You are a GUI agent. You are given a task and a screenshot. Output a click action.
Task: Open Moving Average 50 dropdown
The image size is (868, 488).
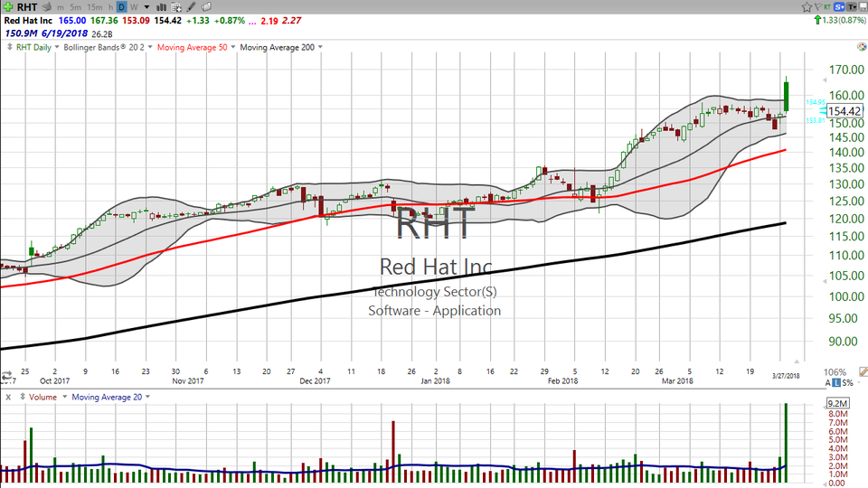(x=232, y=47)
